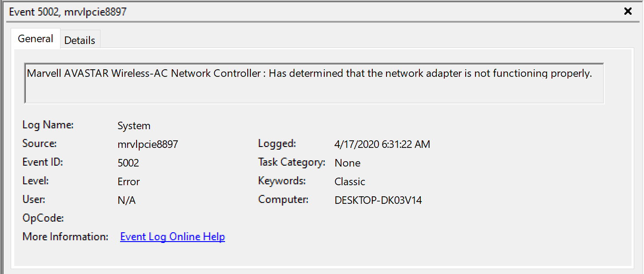Screen dimensions: 644x274
Task: Click the Task Category value None
Action: click(x=347, y=163)
